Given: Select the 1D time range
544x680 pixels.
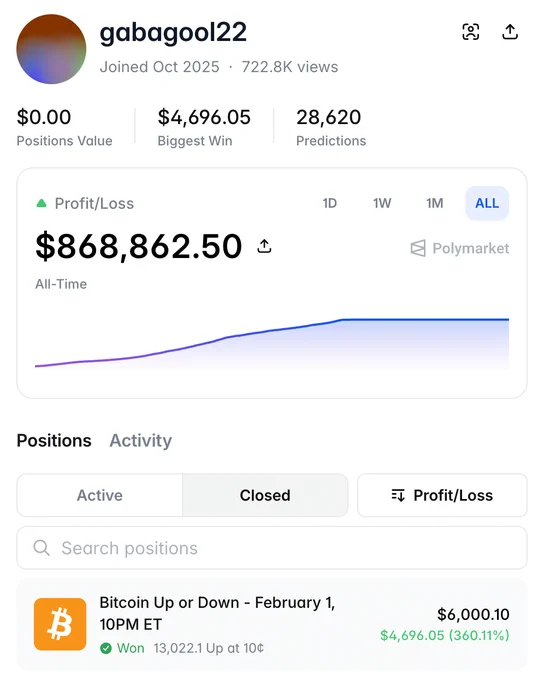Looking at the screenshot, I should [x=330, y=203].
